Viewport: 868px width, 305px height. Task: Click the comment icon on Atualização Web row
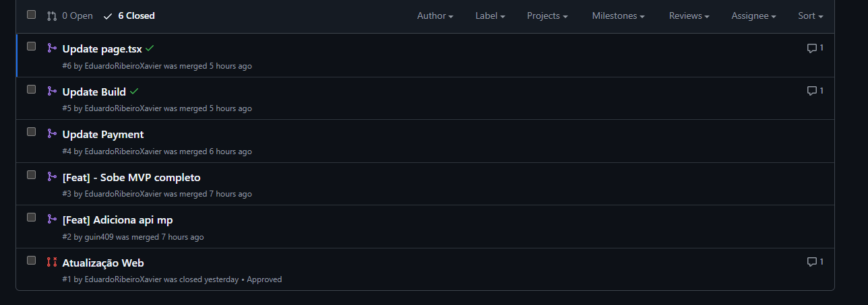coord(815,262)
